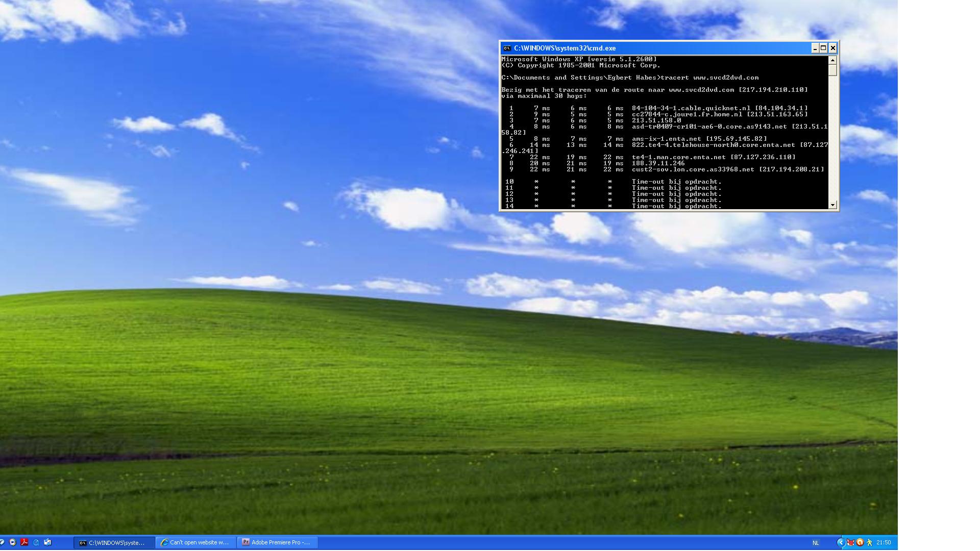Click the red fox tray icon
The width and height of the screenshot is (980, 551).
850,542
